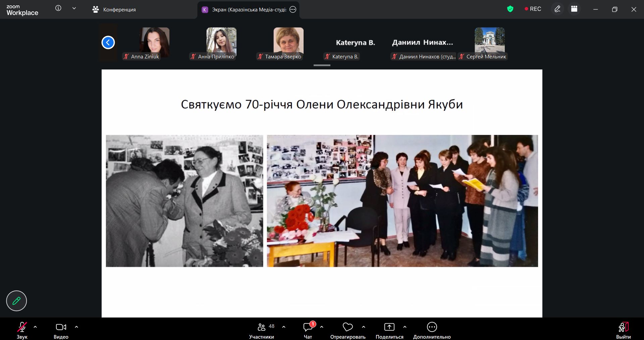This screenshot has width=644, height=340.
Task: Click the apps grid icon in title bar
Action: 574,9
